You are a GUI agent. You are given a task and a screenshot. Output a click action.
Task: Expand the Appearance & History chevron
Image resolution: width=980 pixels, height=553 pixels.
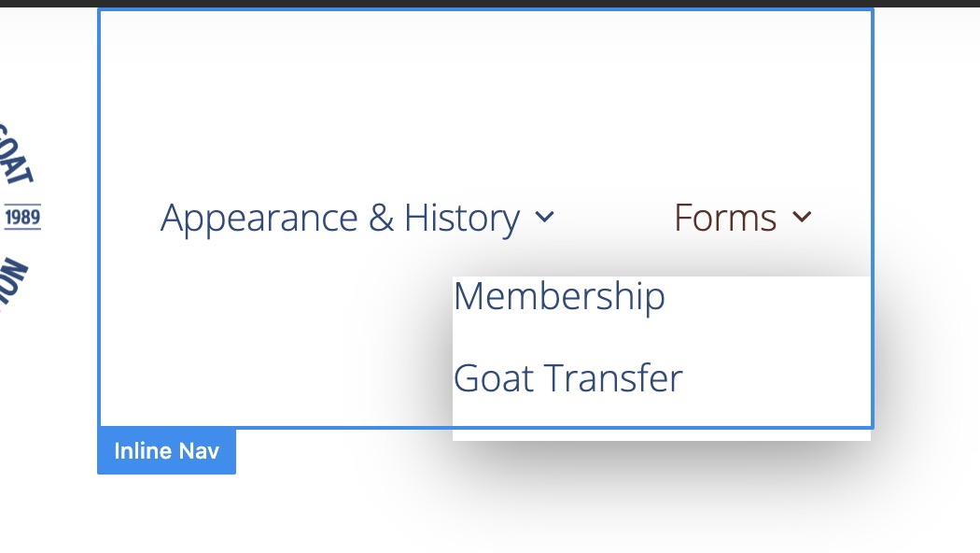coord(545,218)
